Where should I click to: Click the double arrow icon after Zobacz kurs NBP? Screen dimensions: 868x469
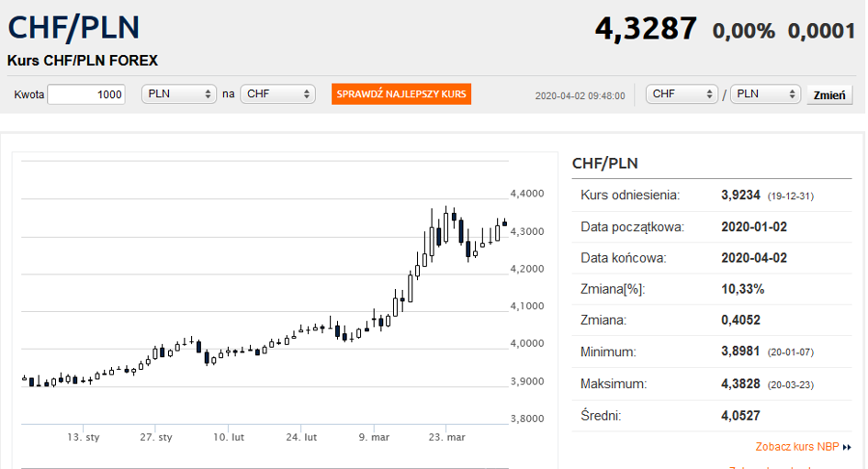(x=847, y=448)
